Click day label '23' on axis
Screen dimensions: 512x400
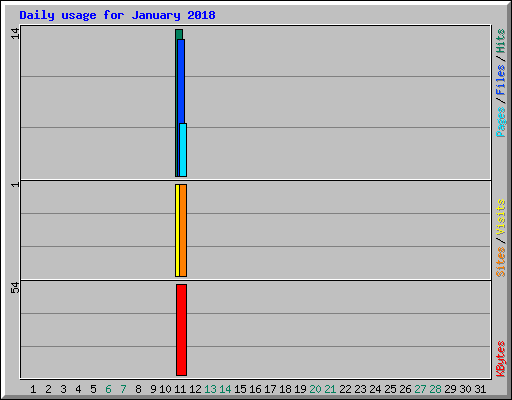360,389
